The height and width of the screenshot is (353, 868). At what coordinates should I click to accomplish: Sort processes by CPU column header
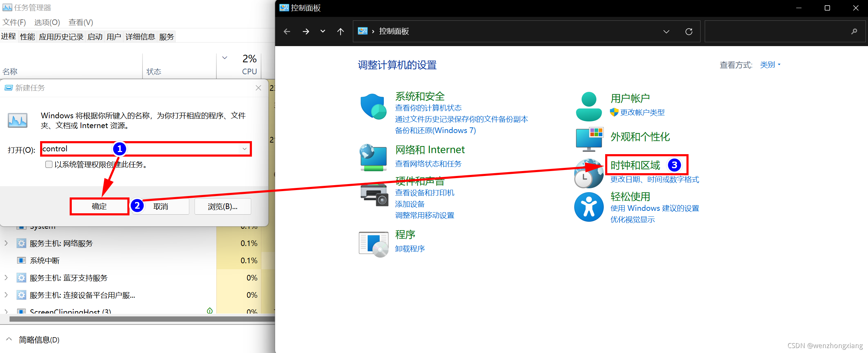(239, 65)
